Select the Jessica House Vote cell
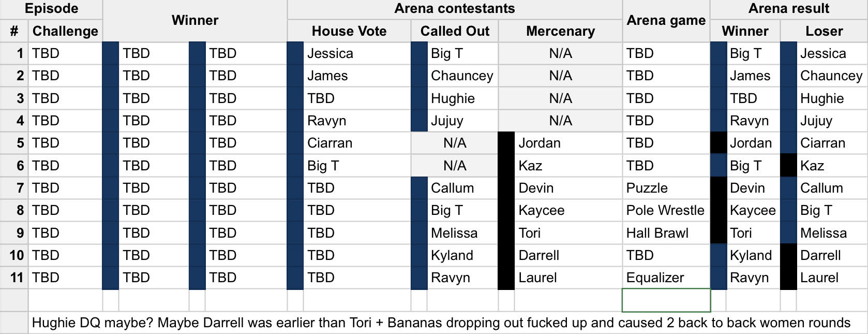Screen dimensions: 868x334 tap(357, 53)
